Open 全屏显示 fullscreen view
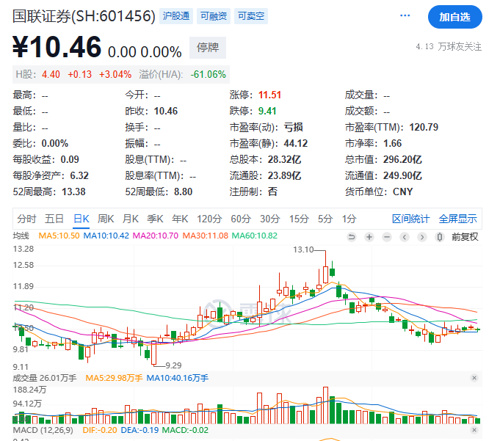Image resolution: width=500 pixels, height=441 pixels. 458,219
